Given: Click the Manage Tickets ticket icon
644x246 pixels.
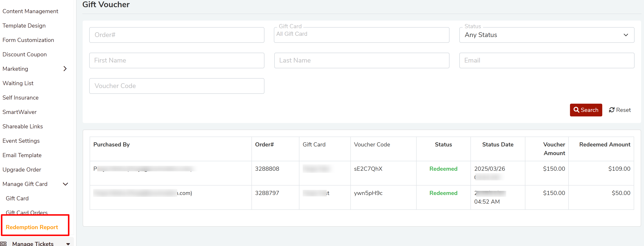Looking at the screenshot, I should coord(3,244).
